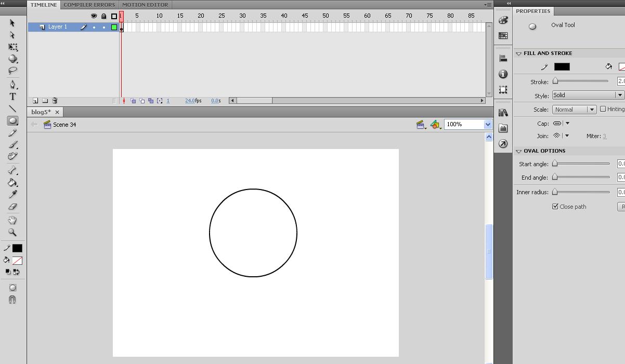Screen dimensions: 625x364
Task: Select the Timeline tab
Action: coord(44,5)
